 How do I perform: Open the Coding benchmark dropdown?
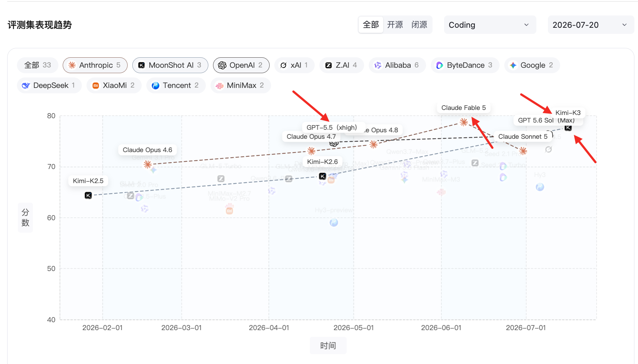click(x=490, y=25)
